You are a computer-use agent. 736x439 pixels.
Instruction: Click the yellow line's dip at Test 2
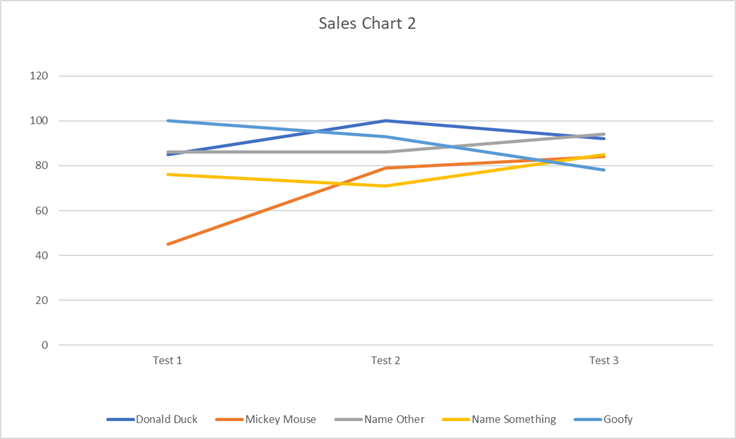[x=385, y=186]
